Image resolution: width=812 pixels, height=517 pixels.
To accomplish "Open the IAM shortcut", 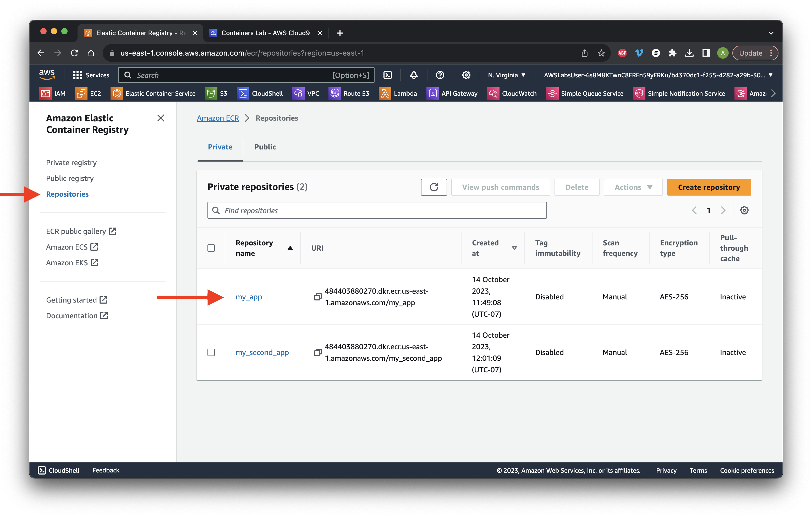I will 53,94.
